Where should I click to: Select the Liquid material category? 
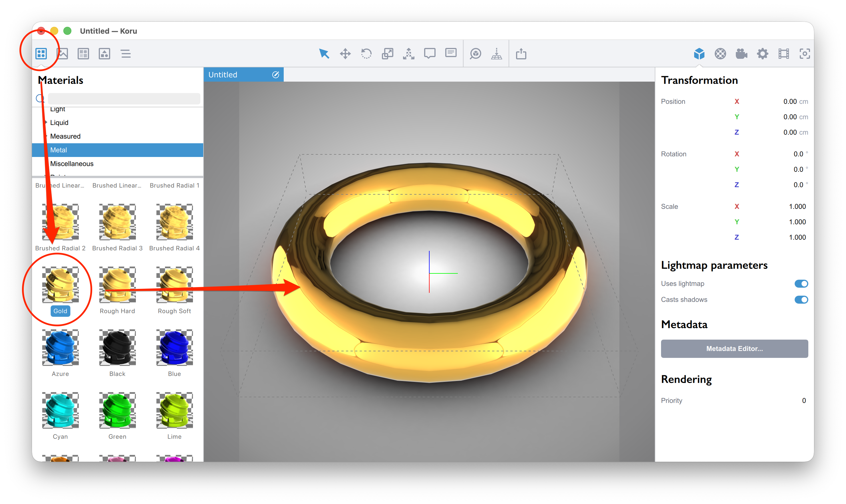pyautogui.click(x=118, y=123)
